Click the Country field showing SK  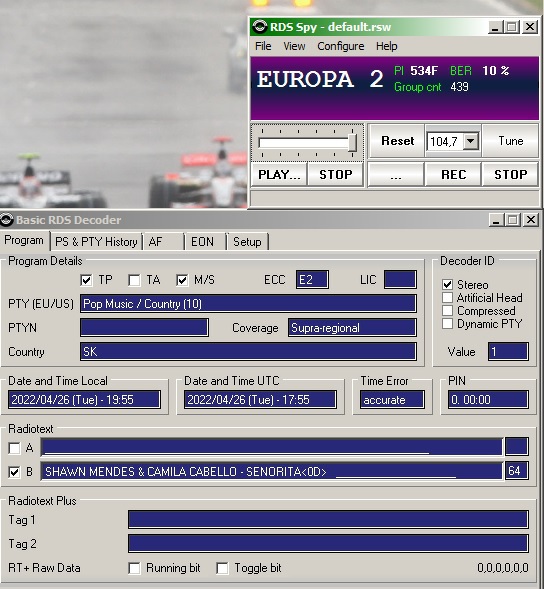[x=248, y=352]
